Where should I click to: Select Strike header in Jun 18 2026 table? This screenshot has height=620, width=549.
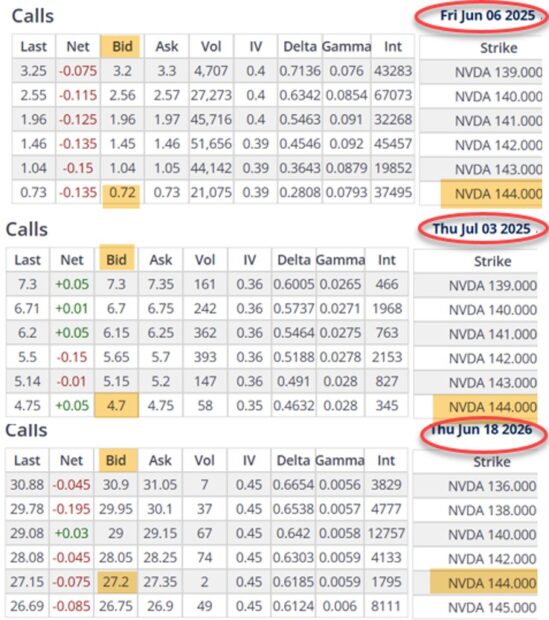click(x=492, y=462)
